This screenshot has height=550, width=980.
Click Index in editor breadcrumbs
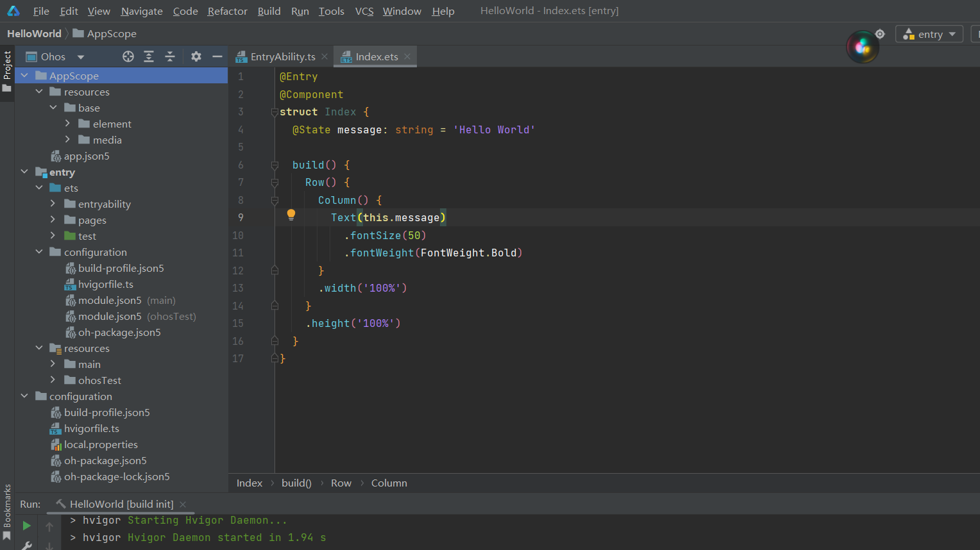tap(249, 483)
